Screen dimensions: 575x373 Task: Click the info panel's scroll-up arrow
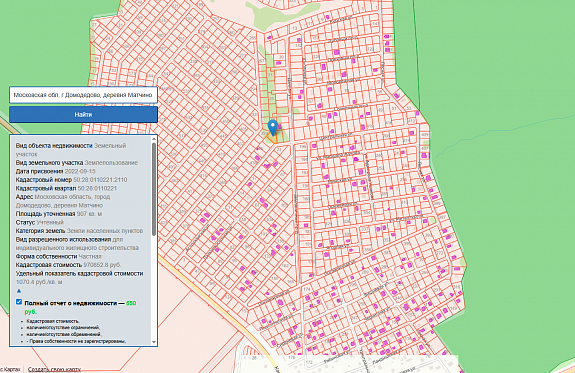click(x=154, y=138)
